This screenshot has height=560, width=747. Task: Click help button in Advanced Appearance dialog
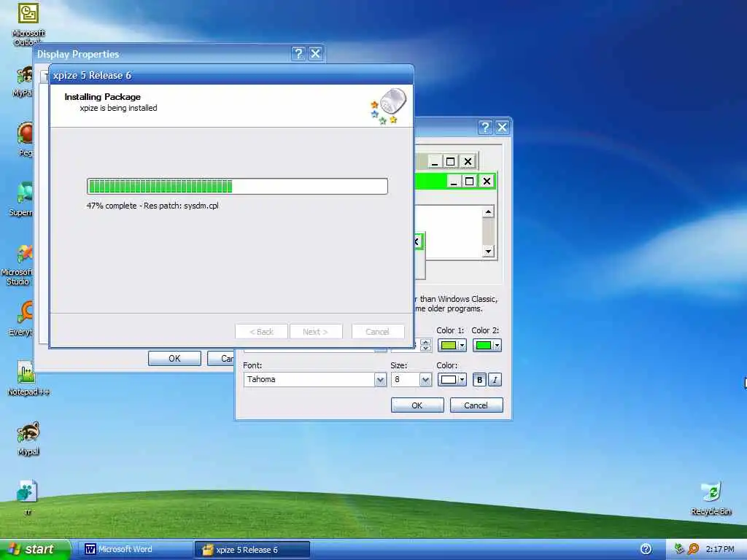[x=485, y=127]
